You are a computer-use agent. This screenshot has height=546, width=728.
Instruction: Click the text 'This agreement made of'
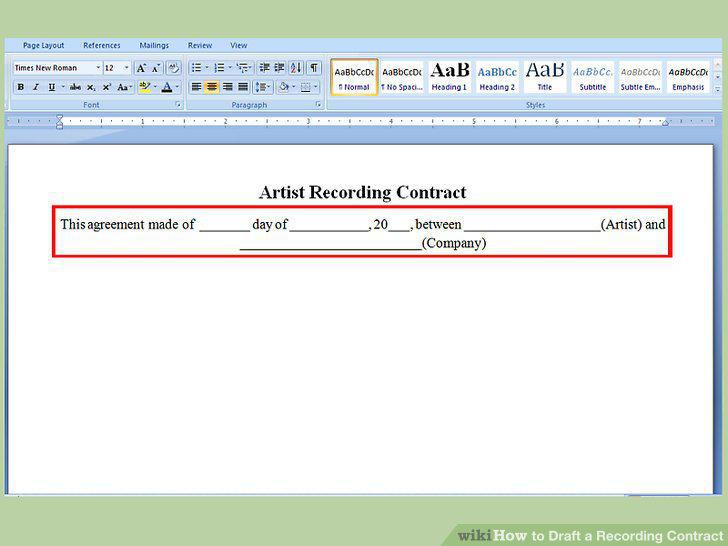[x=128, y=224]
